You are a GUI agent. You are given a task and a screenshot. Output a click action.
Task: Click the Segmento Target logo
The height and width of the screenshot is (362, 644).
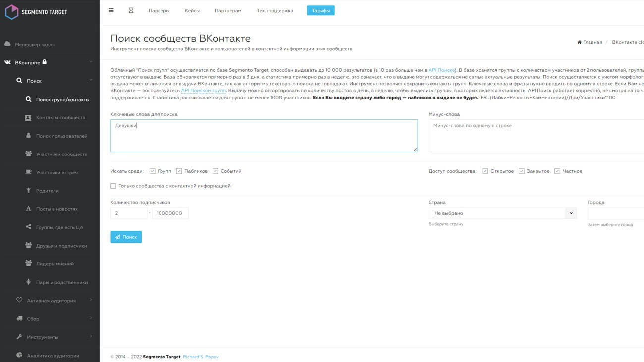click(x=36, y=12)
